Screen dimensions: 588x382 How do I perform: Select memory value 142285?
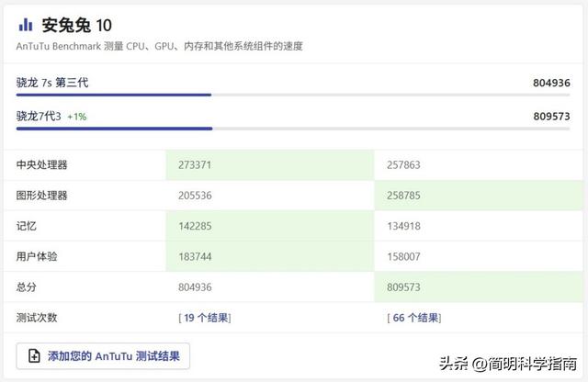pyautogui.click(x=195, y=226)
